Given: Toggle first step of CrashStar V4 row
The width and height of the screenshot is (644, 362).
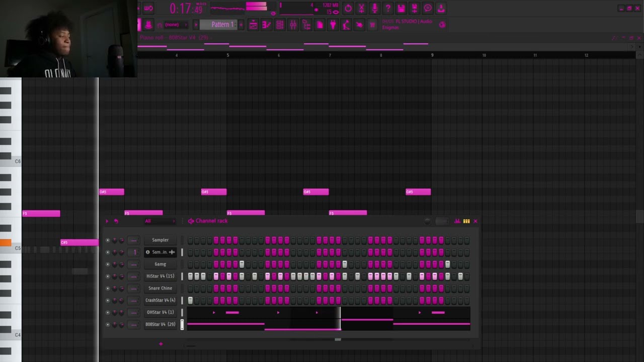Looking at the screenshot, I should 190,301.
